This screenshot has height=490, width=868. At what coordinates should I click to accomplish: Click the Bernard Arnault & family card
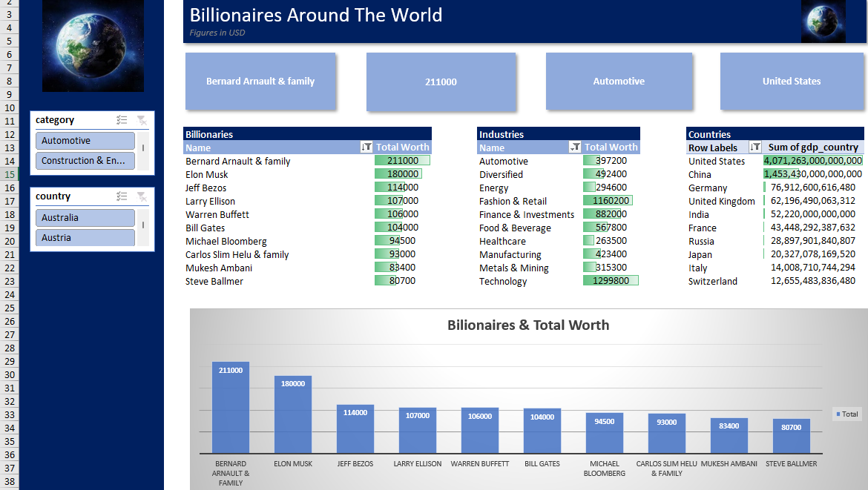point(260,82)
